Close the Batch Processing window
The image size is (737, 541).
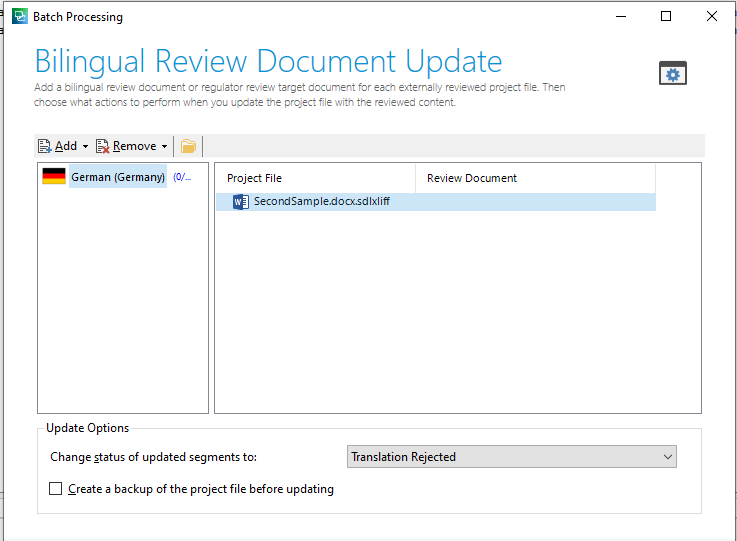[x=712, y=16]
